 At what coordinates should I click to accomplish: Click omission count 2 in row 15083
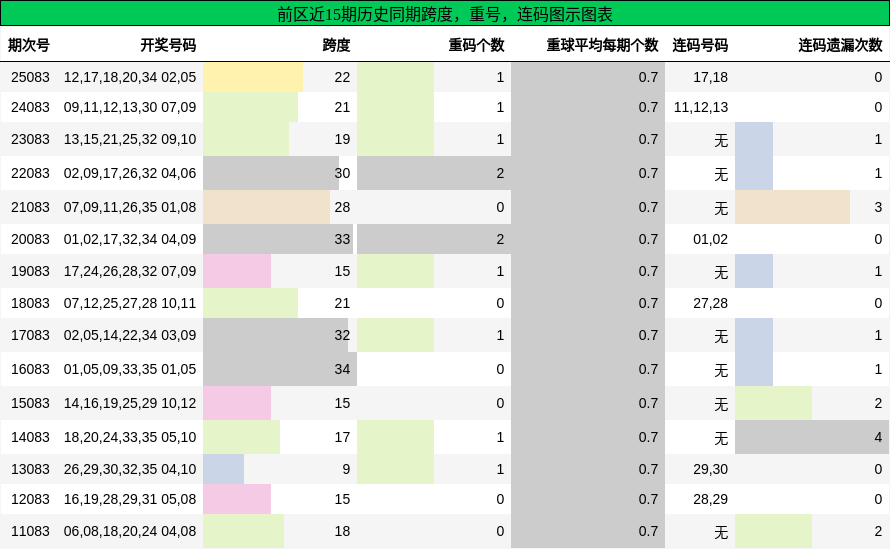coord(878,403)
